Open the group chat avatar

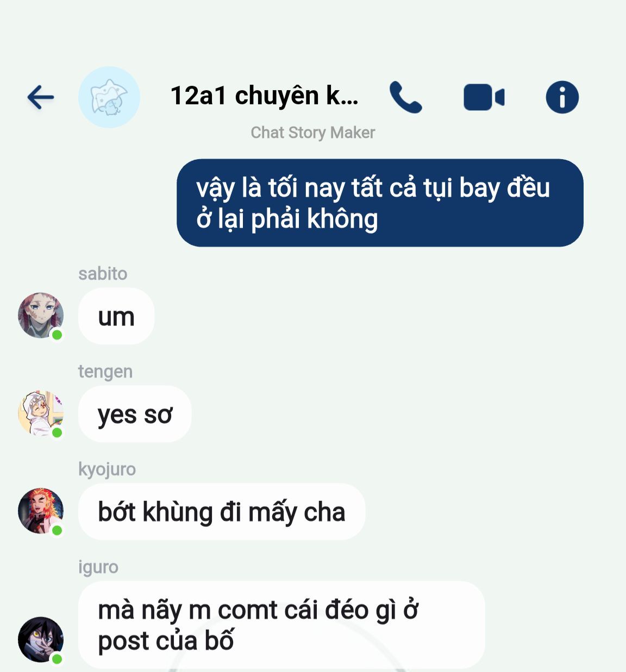point(109,97)
